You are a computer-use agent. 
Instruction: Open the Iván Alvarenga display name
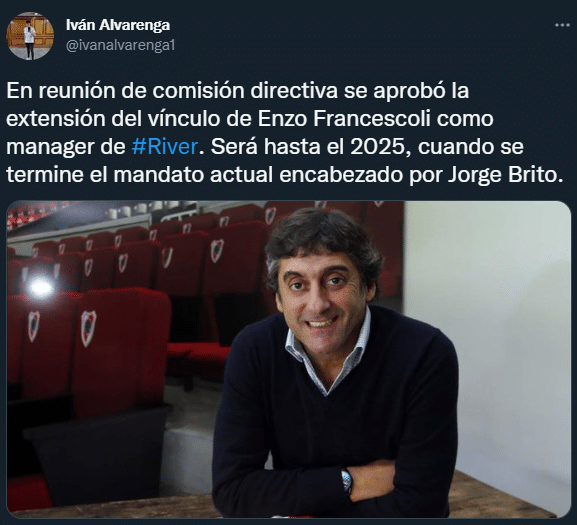pos(118,25)
